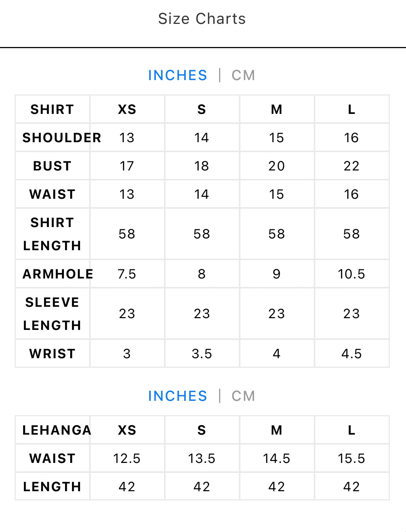The width and height of the screenshot is (406, 532).
Task: Click the XS column header in shirt table
Action: [127, 109]
